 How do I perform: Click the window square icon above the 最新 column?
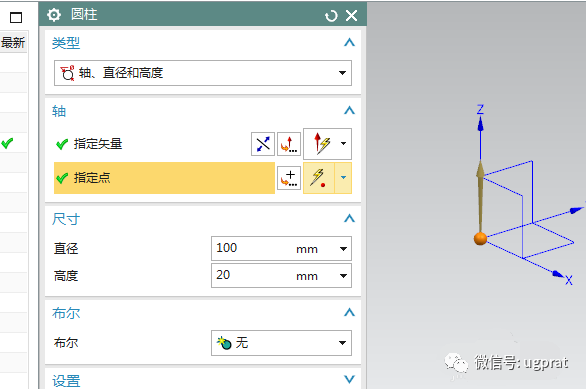click(x=16, y=18)
